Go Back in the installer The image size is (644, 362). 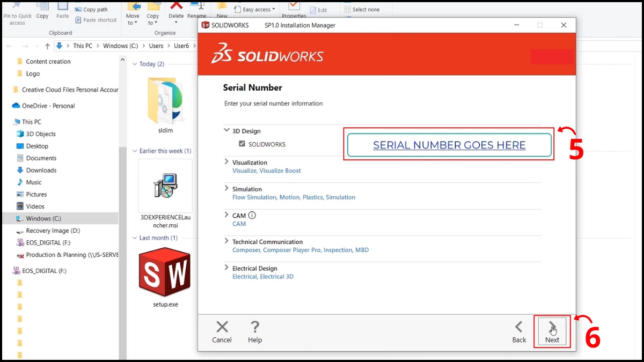(519, 331)
